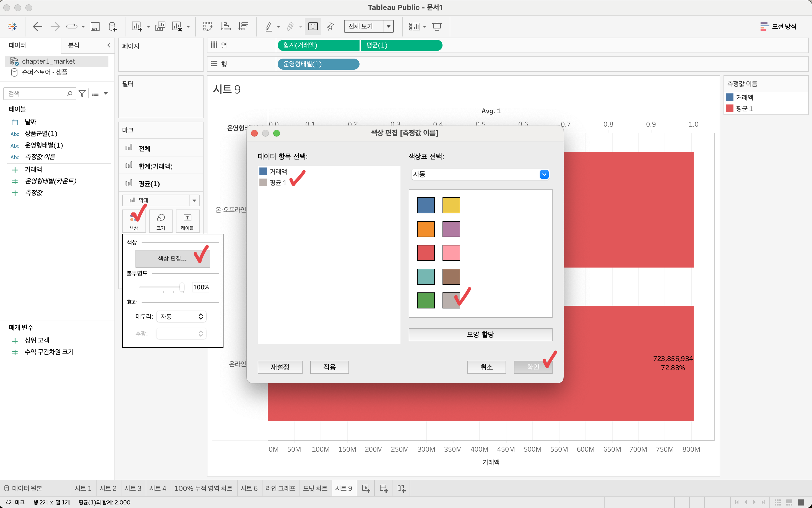Switch to the 분석 pane tab

[x=74, y=45]
